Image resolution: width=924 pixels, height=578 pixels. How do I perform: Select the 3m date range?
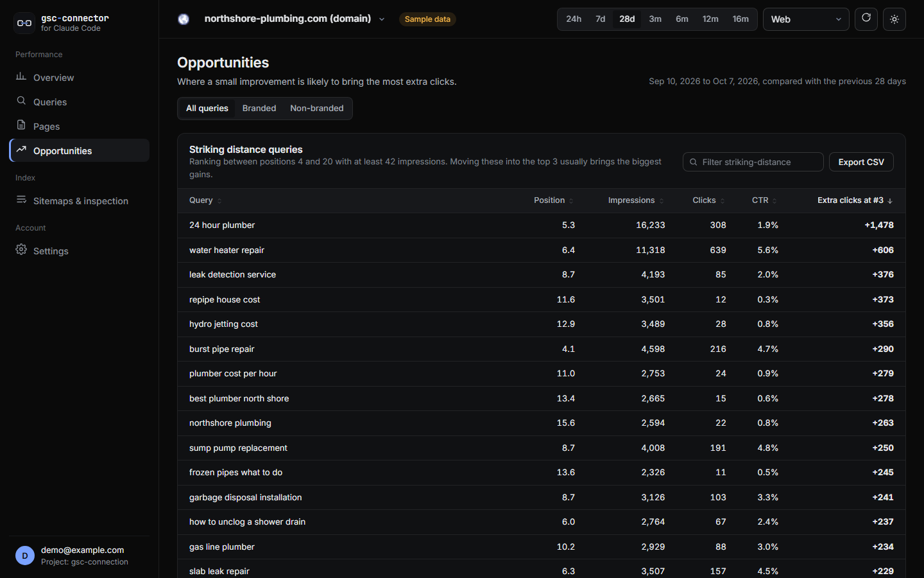point(655,19)
